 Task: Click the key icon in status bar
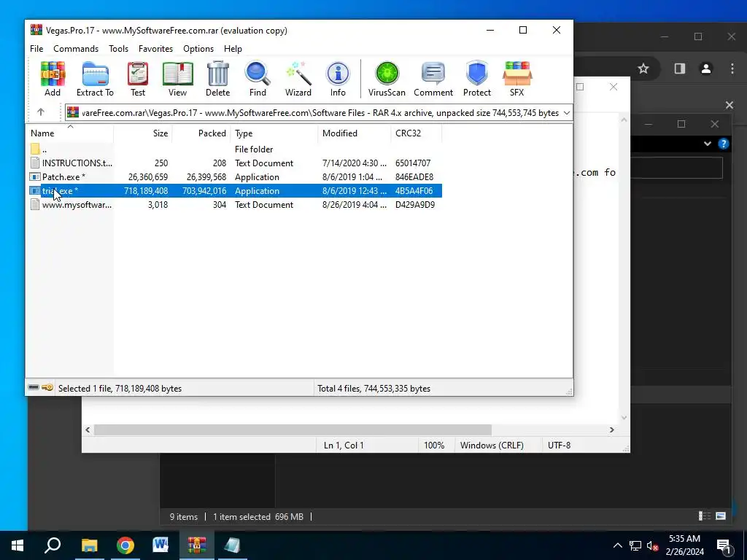click(47, 388)
